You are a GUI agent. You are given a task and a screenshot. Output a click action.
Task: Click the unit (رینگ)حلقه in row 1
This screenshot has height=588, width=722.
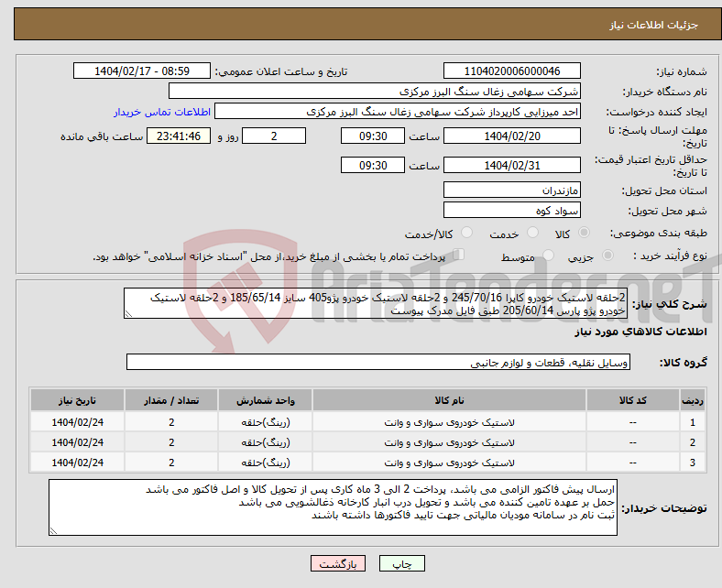coord(265,422)
